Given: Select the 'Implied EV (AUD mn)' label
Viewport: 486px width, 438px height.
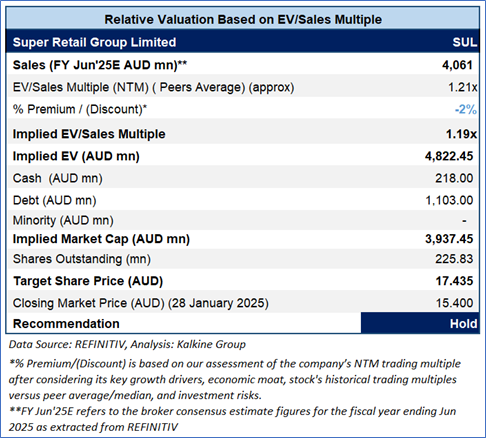Looking at the screenshot, I should point(76,156).
